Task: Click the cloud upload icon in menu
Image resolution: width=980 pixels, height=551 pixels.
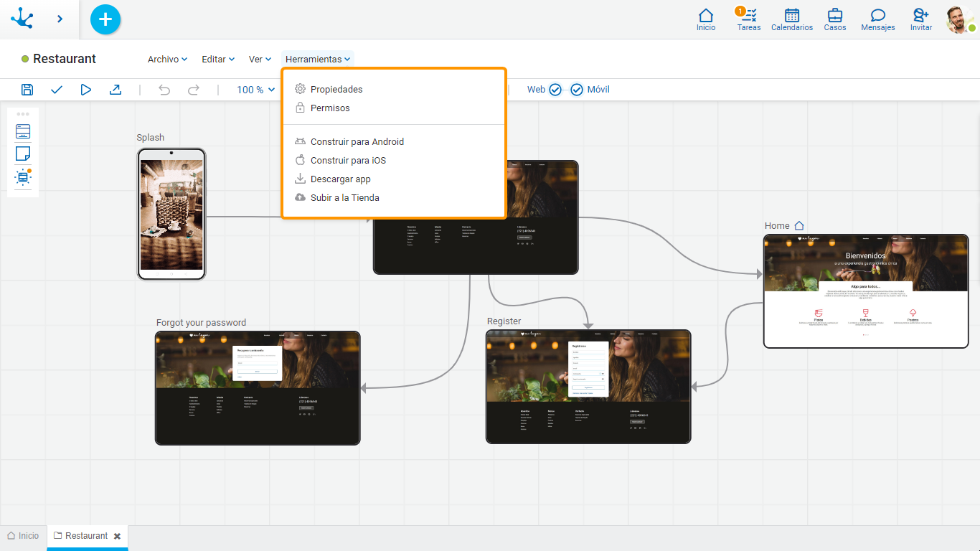Action: 301,197
